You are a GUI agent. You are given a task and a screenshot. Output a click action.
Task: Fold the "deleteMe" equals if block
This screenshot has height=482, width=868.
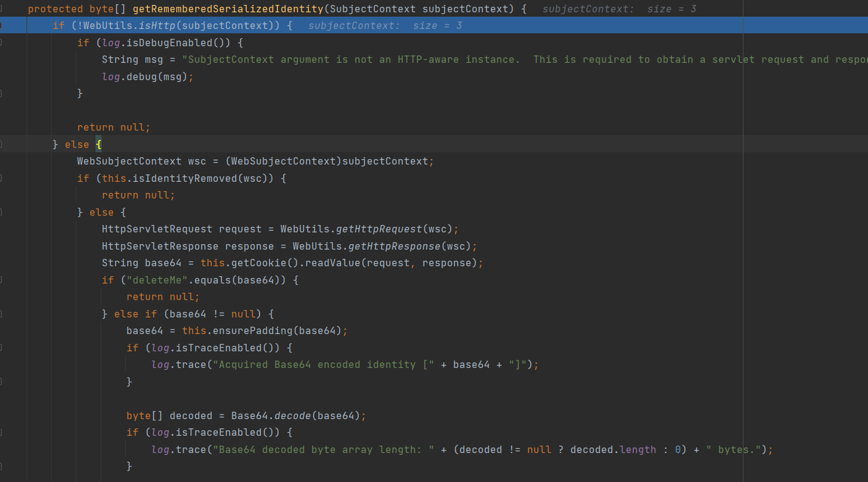coord(1,280)
